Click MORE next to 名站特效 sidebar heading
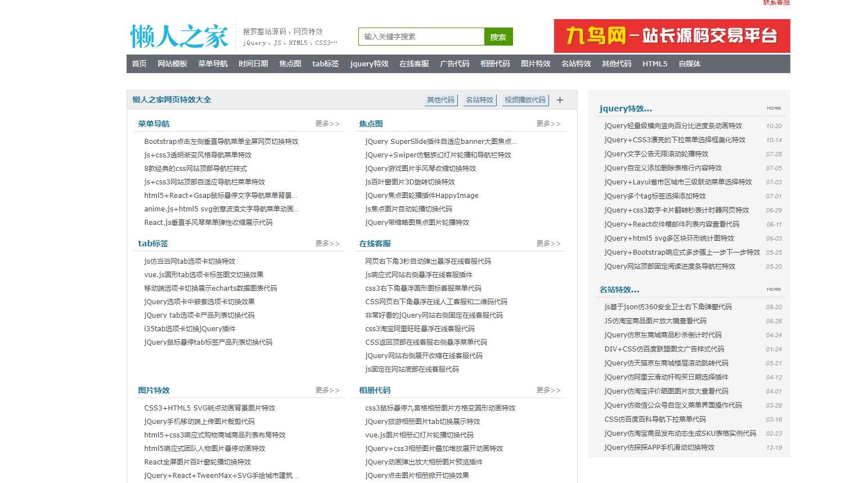The width and height of the screenshot is (868, 483). point(774,290)
